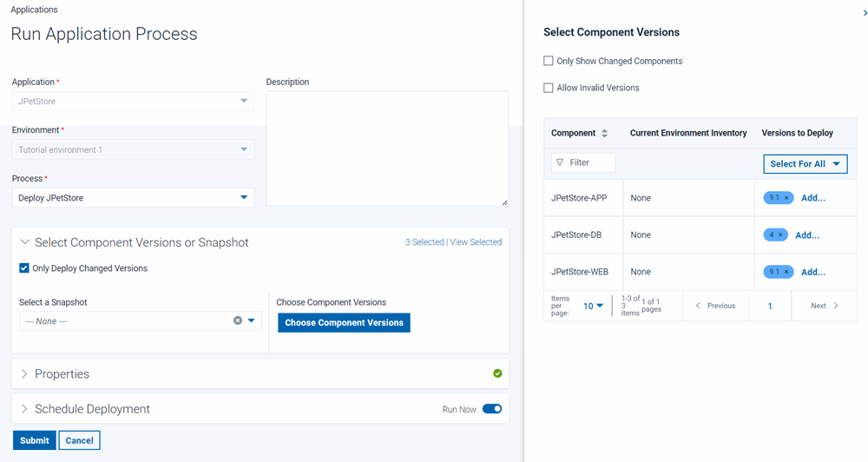868x462 pixels.
Task: Open the Select For All dropdown
Action: pos(806,164)
